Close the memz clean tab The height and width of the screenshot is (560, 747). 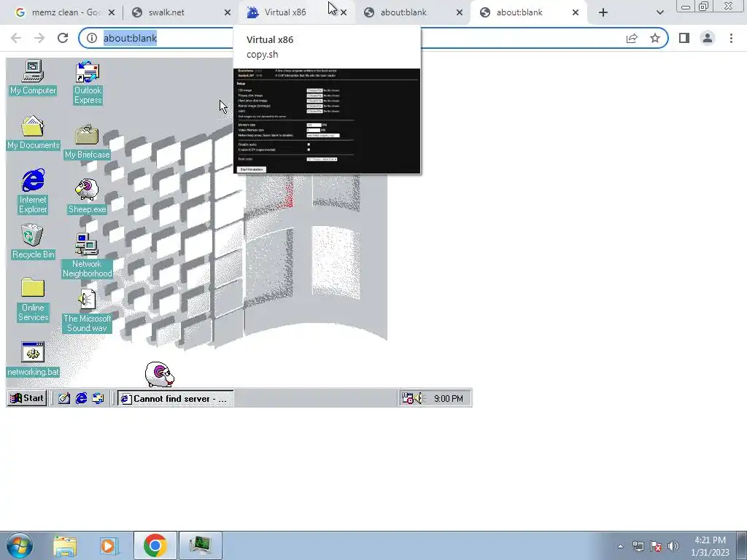pyautogui.click(x=112, y=12)
